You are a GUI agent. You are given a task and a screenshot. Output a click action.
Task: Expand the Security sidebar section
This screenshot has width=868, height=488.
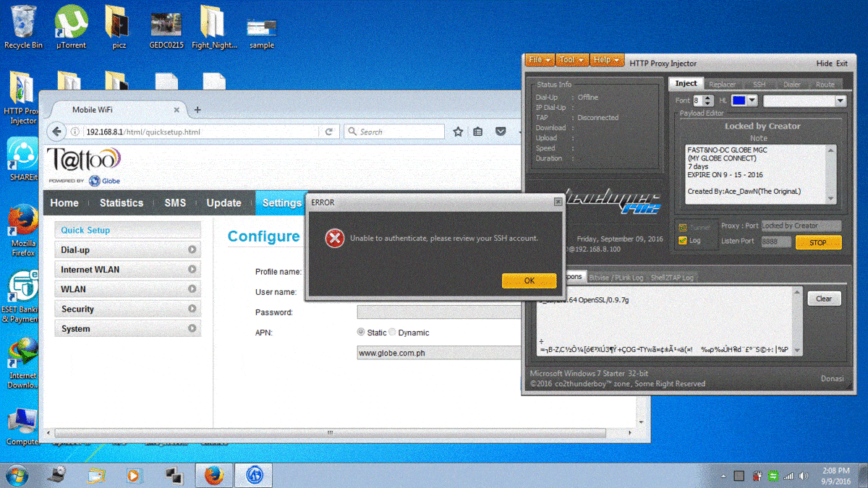pyautogui.click(x=127, y=309)
